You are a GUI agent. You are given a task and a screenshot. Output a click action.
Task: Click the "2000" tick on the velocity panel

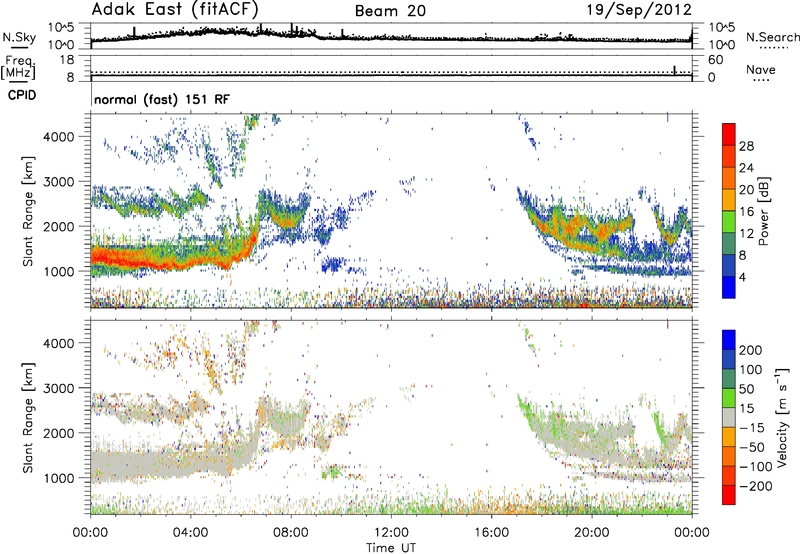point(59,433)
